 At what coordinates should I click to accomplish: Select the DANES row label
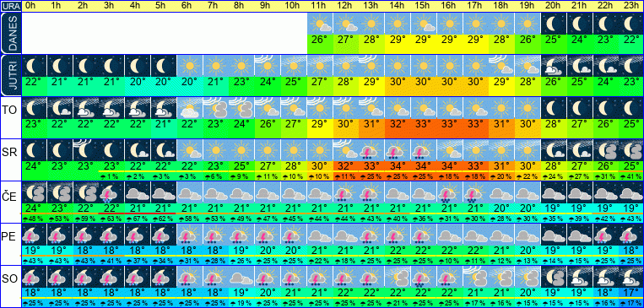click(11, 33)
